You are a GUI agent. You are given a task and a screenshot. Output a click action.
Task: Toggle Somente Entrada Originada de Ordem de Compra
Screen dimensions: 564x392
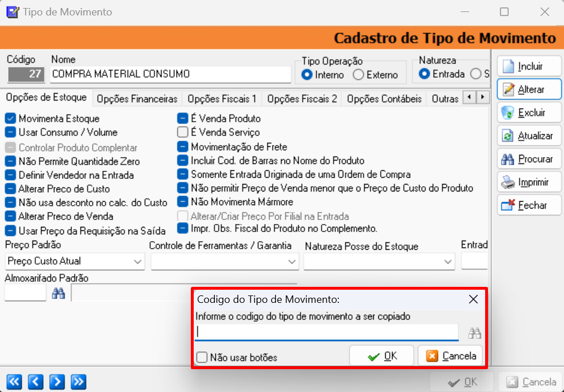(183, 174)
